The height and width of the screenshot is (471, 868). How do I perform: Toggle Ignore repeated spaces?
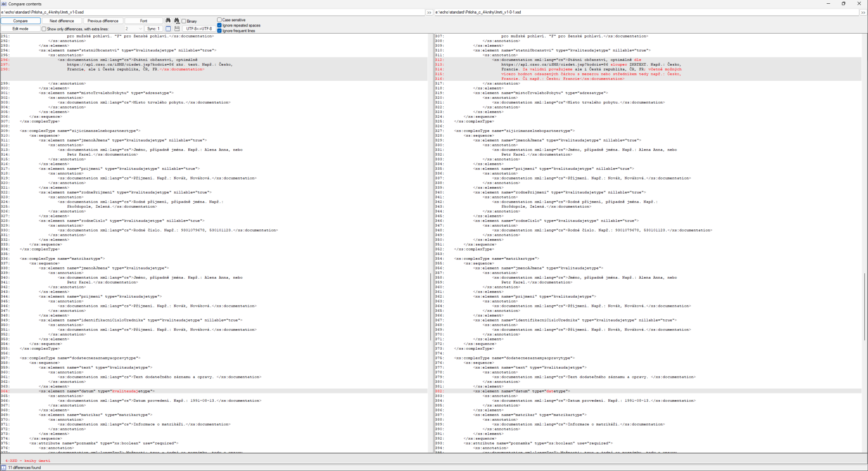pos(239,25)
